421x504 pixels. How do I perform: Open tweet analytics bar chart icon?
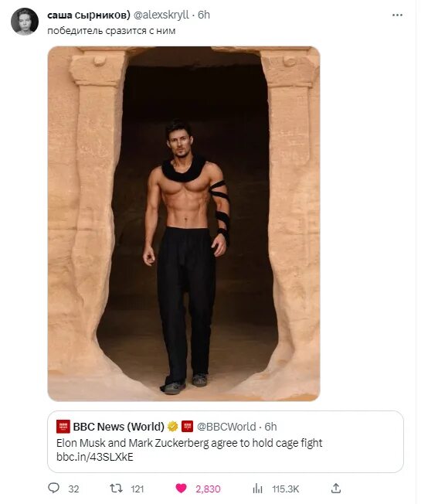(x=257, y=489)
